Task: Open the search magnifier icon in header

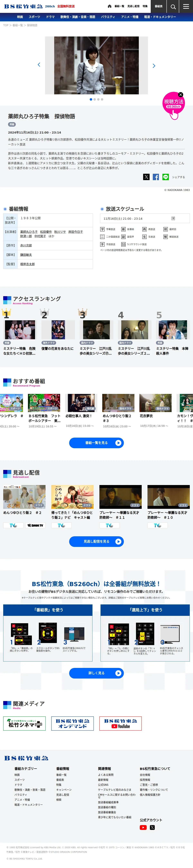Action: [173, 6]
